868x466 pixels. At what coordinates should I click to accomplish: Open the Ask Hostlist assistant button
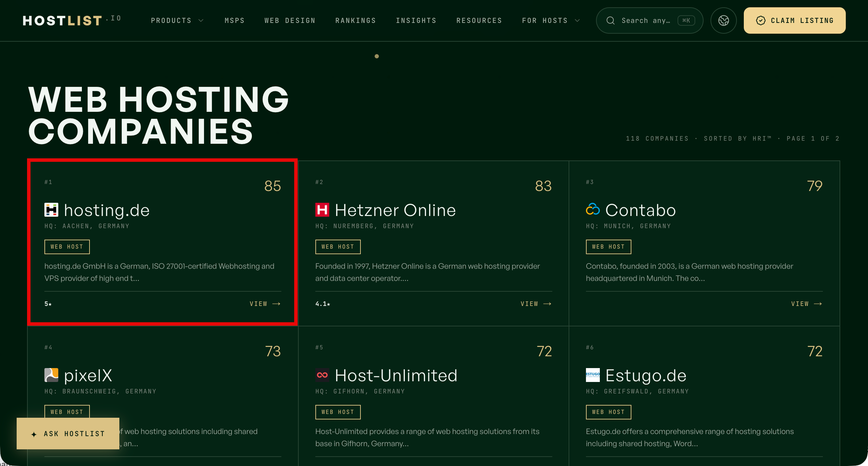coord(68,434)
